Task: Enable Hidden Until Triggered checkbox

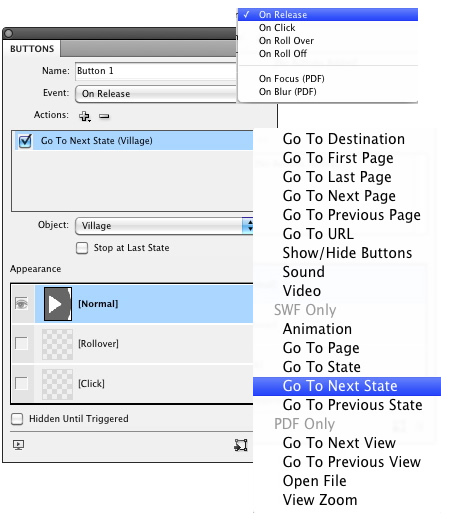Action: [17, 419]
